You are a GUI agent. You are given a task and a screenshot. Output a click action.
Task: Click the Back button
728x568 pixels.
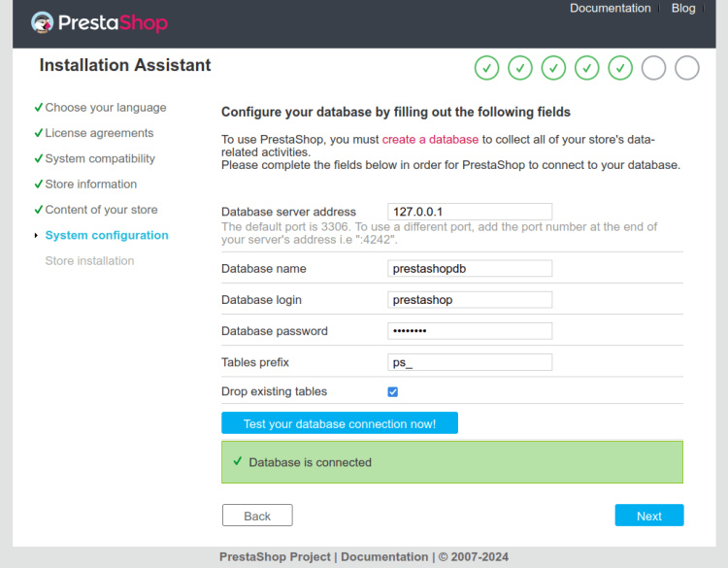pyautogui.click(x=257, y=516)
